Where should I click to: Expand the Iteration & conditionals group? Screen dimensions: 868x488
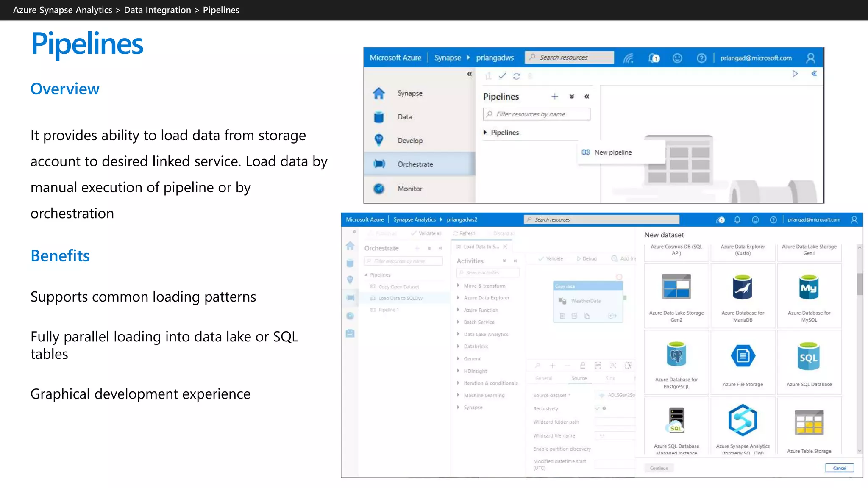[458, 383]
